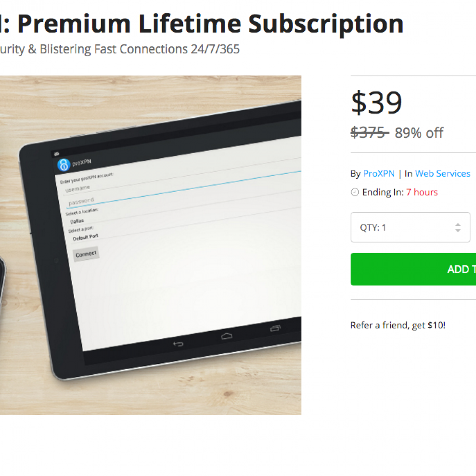
Task: Tap the Android back arrow on tablet
Action: (x=178, y=344)
